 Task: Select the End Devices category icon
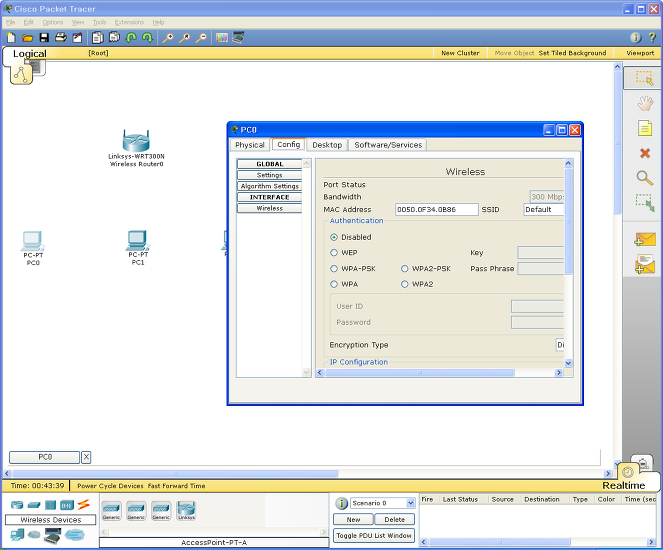17,535
